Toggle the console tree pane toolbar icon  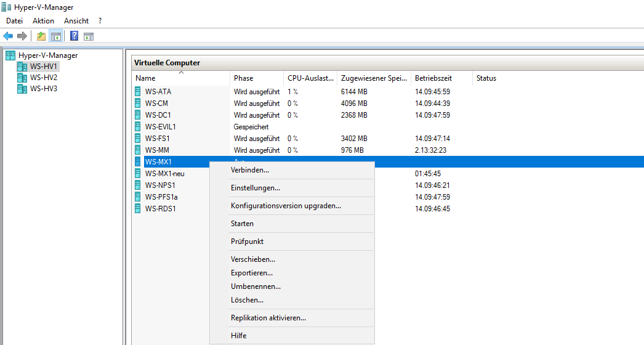[x=56, y=36]
